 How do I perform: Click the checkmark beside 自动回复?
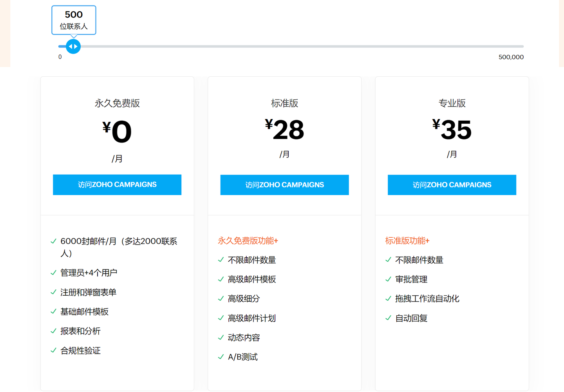pos(389,318)
